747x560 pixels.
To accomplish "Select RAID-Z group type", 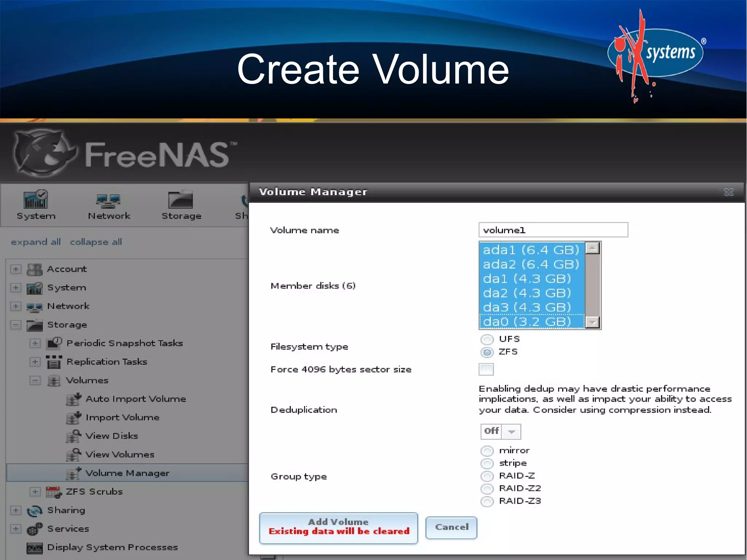I will 487,476.
